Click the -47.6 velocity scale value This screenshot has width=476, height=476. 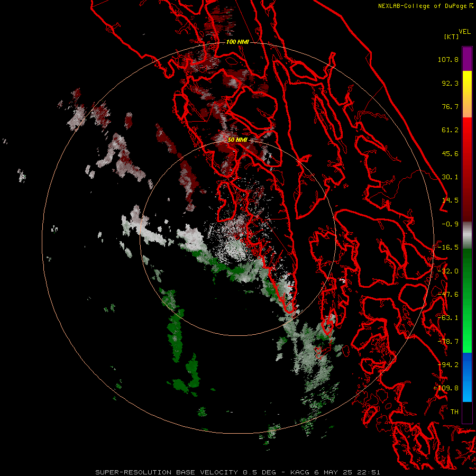(448, 295)
